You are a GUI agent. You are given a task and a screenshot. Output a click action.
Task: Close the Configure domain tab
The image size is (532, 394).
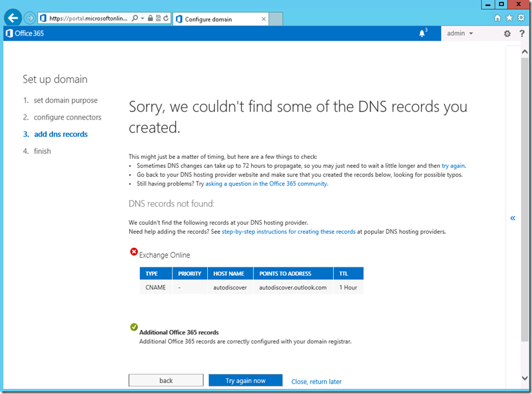[263, 19]
